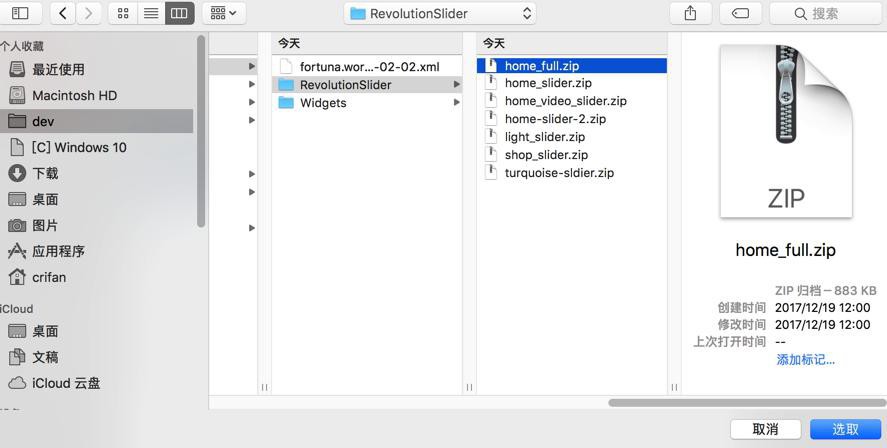Select home_full.zip in the file column

click(x=572, y=66)
